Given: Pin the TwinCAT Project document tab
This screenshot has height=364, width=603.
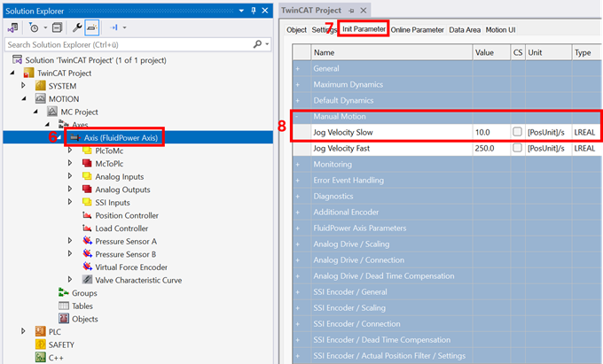Looking at the screenshot, I should [351, 11].
